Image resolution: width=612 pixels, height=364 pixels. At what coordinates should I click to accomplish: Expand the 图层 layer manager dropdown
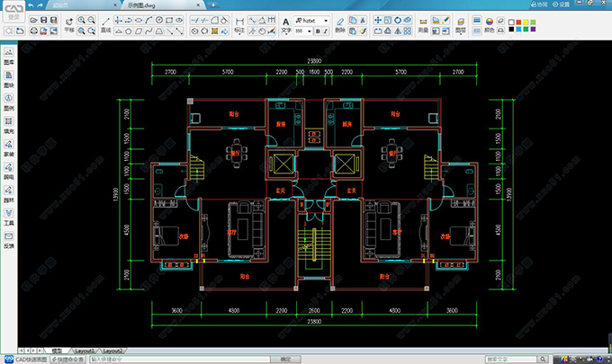(x=461, y=24)
